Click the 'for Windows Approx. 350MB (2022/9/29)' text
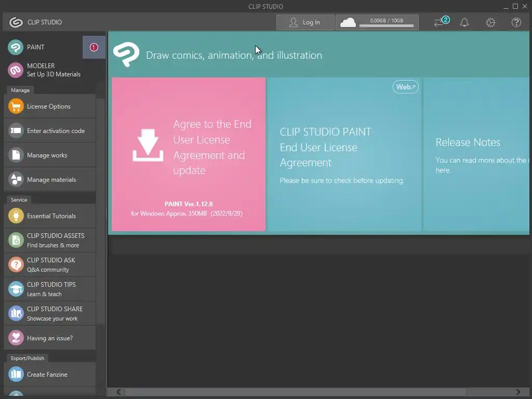532x399 pixels. click(187, 214)
